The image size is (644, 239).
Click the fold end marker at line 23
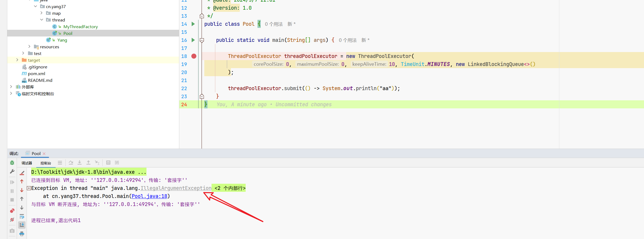point(202,96)
